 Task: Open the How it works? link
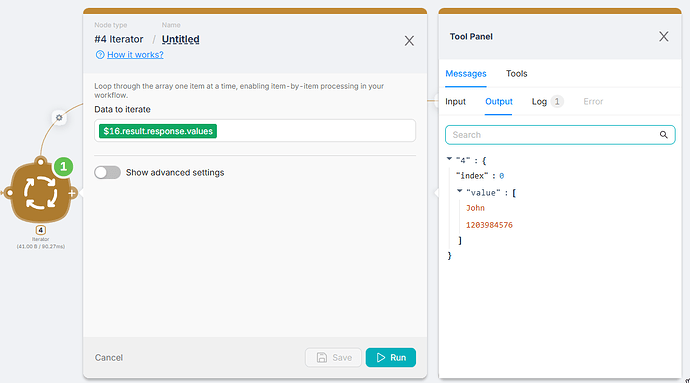pyautogui.click(x=135, y=55)
